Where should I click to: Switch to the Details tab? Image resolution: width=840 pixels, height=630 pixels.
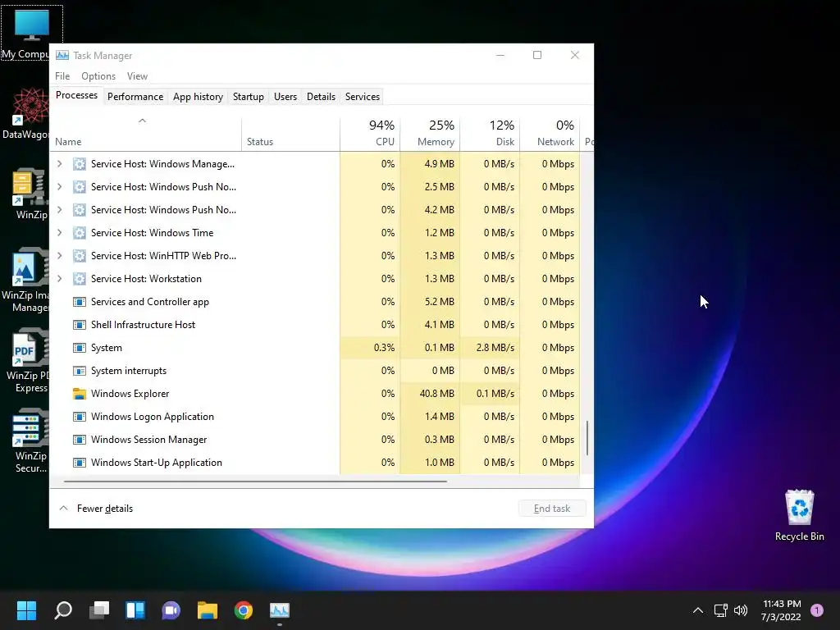coord(321,97)
